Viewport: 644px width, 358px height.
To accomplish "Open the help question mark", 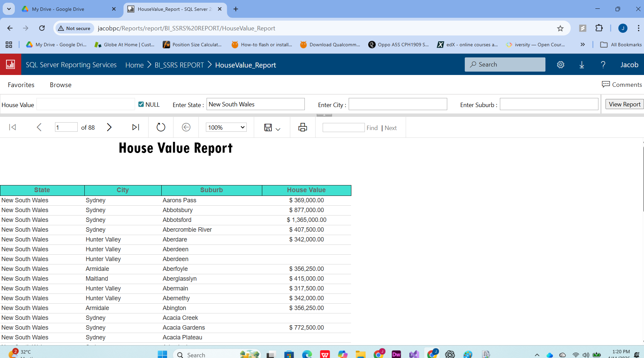I will (603, 65).
